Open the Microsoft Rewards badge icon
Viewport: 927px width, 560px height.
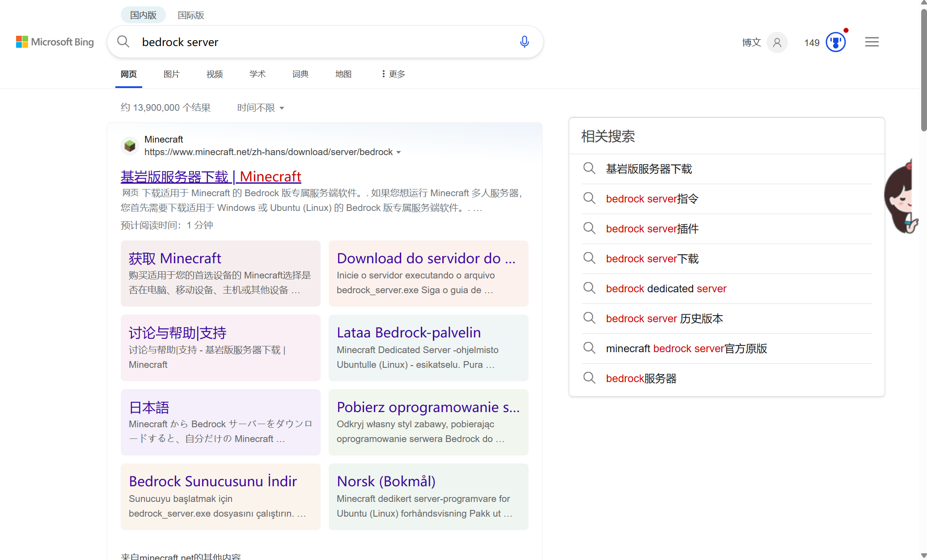coord(836,42)
